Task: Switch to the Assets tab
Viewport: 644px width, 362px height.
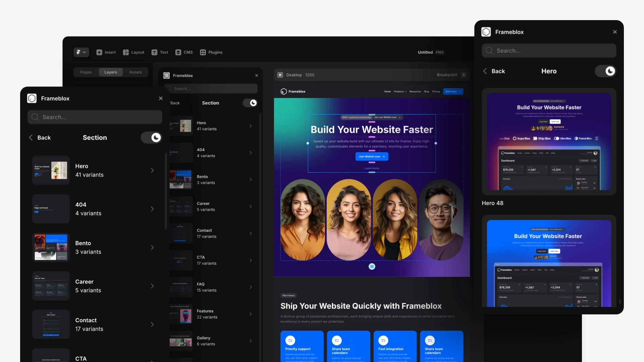Action: point(136,72)
